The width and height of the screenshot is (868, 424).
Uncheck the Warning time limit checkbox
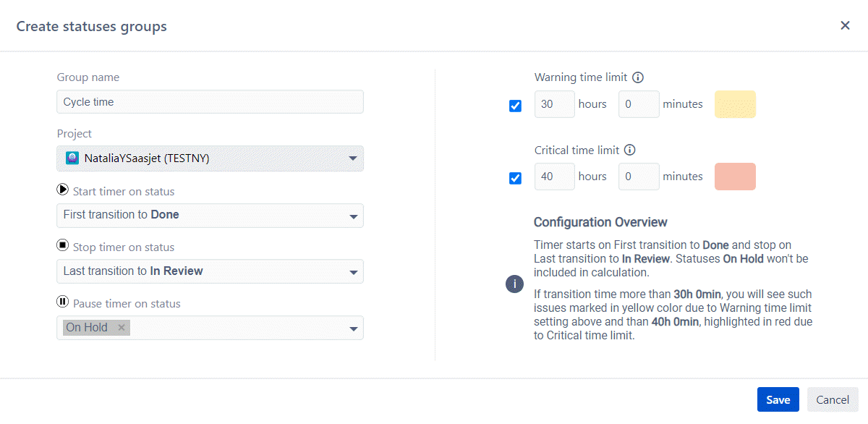click(515, 105)
